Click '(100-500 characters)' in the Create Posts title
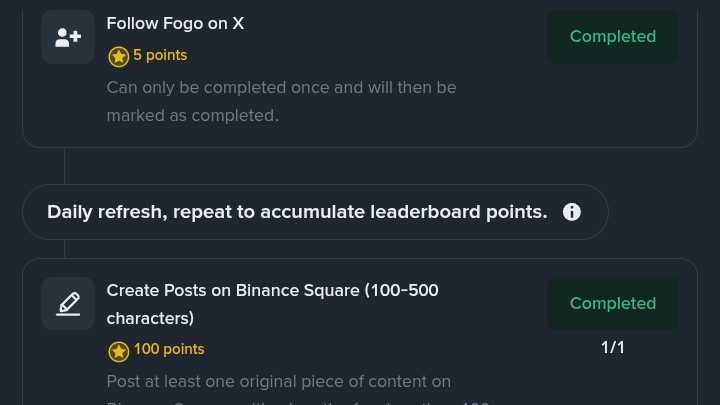This screenshot has height=405, width=720. (150, 318)
